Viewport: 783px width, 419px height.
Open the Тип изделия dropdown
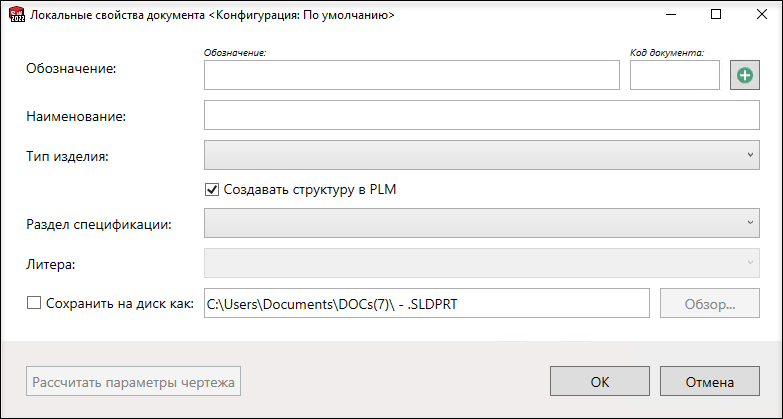pyautogui.click(x=482, y=155)
